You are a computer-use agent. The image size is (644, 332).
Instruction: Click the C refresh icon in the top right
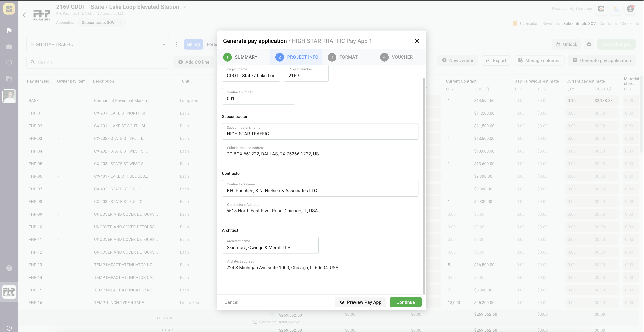pos(601,9)
